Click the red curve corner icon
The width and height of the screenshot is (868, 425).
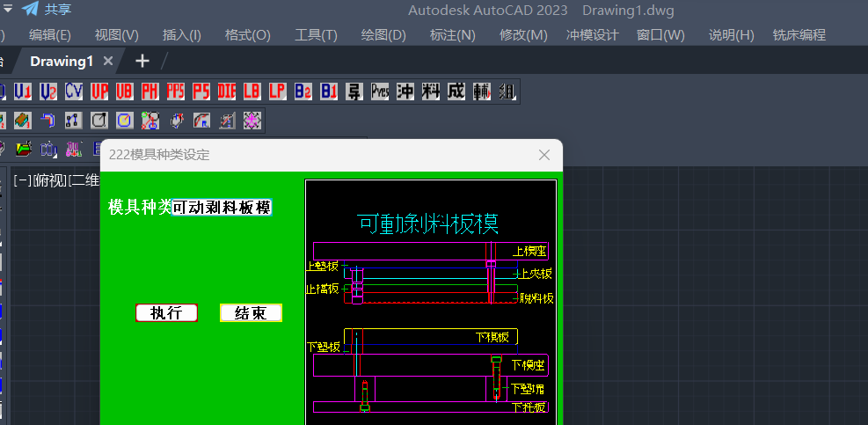[x=201, y=120]
